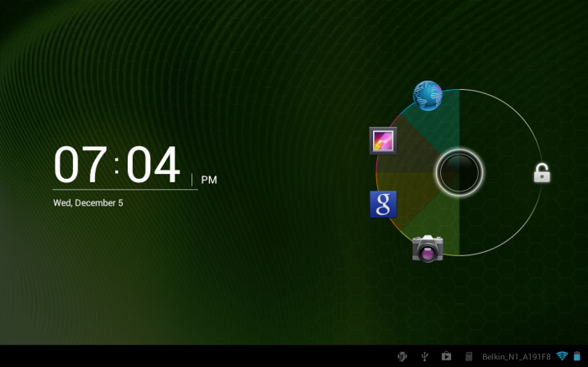The width and height of the screenshot is (588, 367).
Task: Tap the Belkin_N1_A191F8 network name
Action: 516,356
